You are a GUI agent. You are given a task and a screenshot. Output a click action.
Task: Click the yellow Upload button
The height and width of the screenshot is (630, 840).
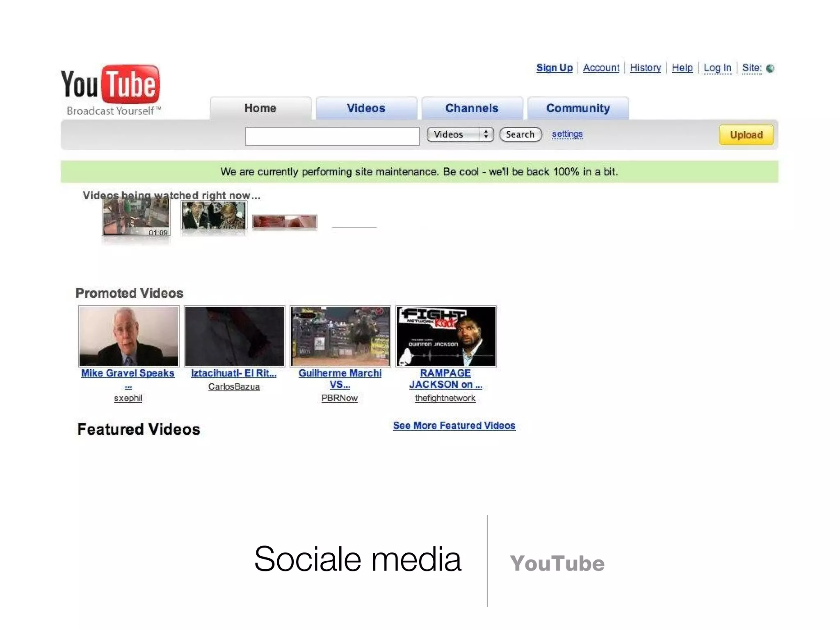746,135
